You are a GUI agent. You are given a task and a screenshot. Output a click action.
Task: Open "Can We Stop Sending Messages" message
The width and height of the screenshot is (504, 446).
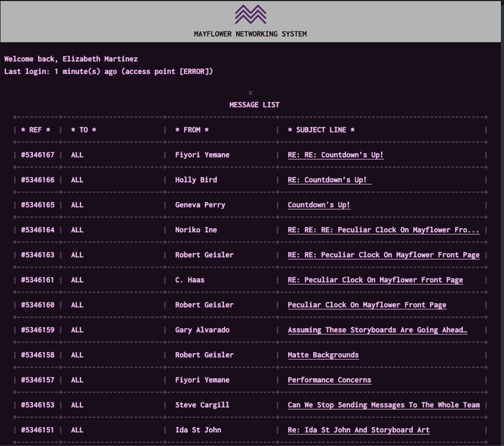383,405
